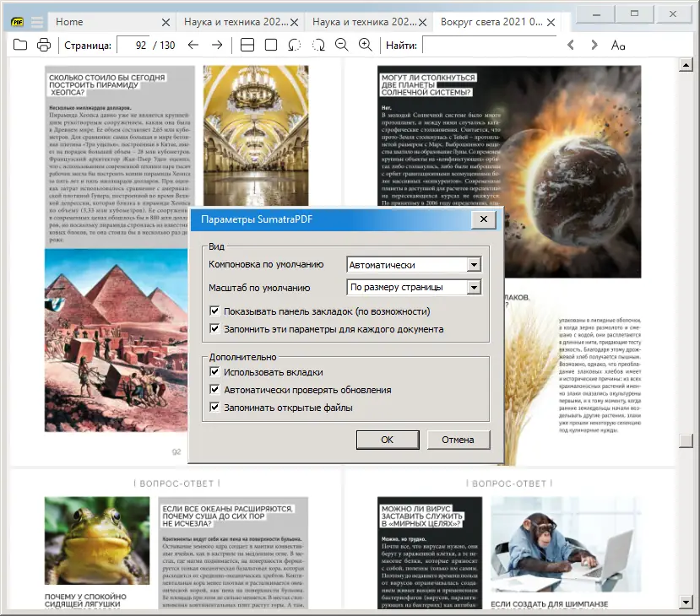Click scrollbar up arrow
This screenshot has width=700, height=616.
[686, 65]
